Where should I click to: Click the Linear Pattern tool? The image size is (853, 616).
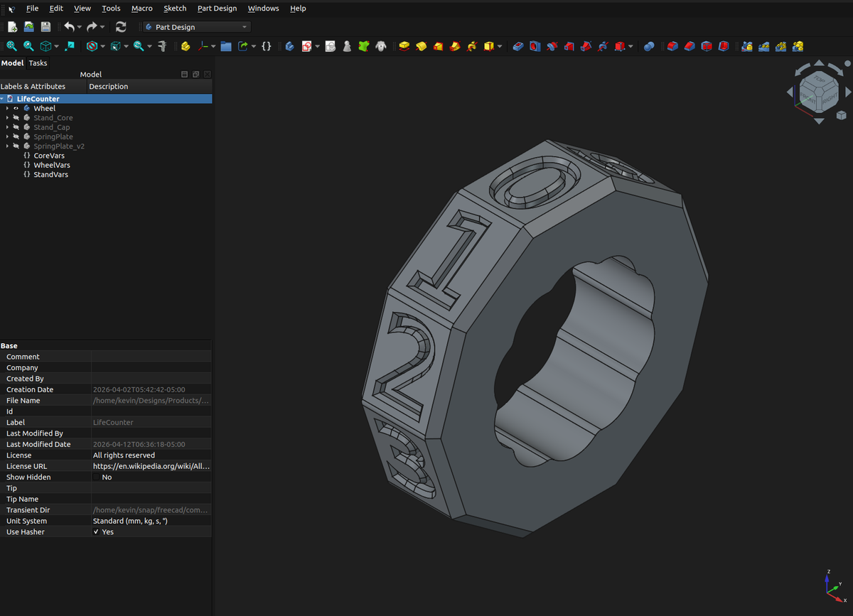(764, 46)
